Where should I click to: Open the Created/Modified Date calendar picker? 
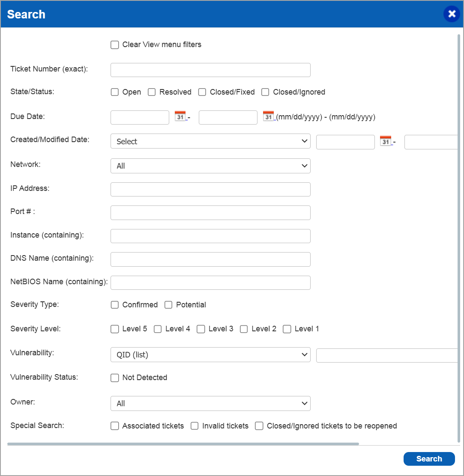[x=386, y=140]
